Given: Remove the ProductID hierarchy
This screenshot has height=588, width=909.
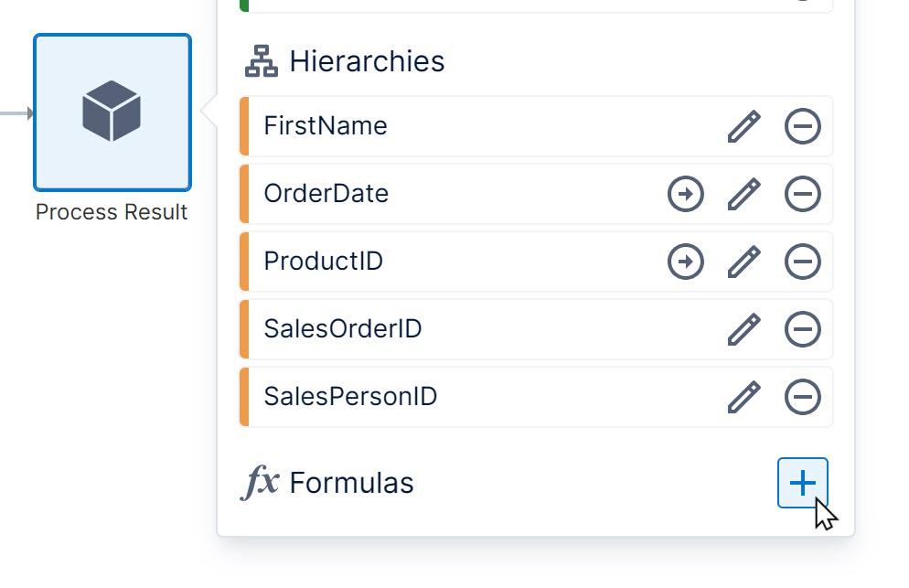Looking at the screenshot, I should [802, 262].
